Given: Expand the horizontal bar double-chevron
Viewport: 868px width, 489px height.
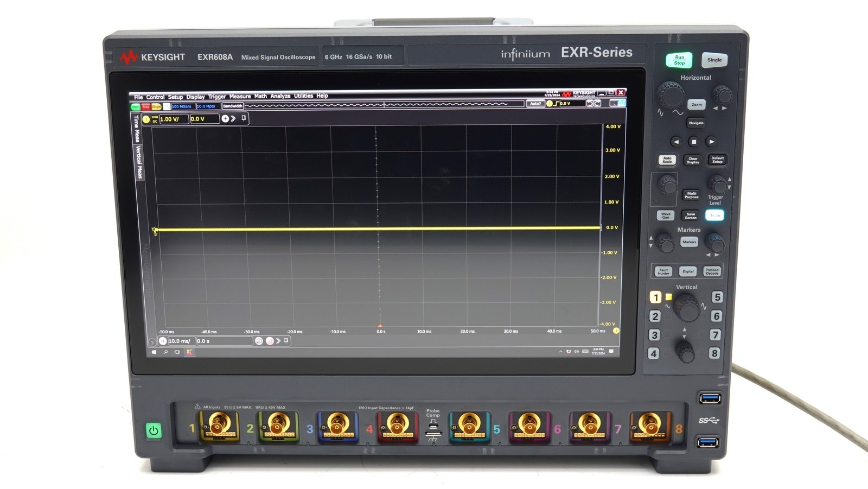Looking at the screenshot, I should point(278,341).
